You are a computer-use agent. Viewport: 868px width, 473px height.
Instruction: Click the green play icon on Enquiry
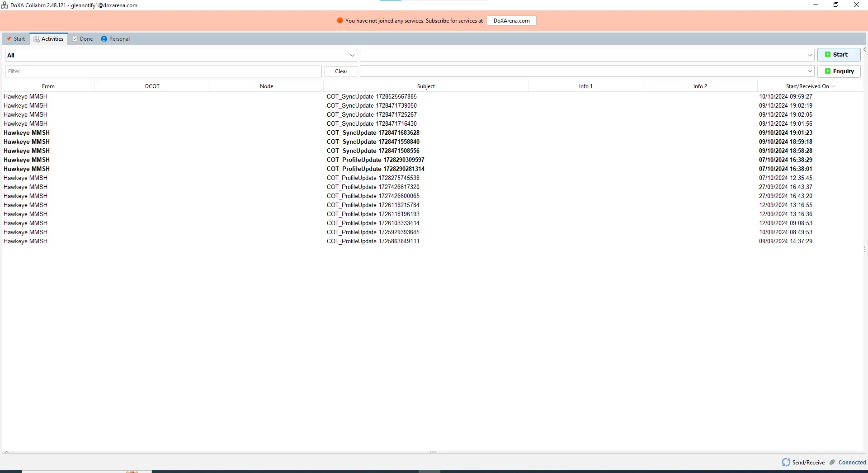(828, 71)
